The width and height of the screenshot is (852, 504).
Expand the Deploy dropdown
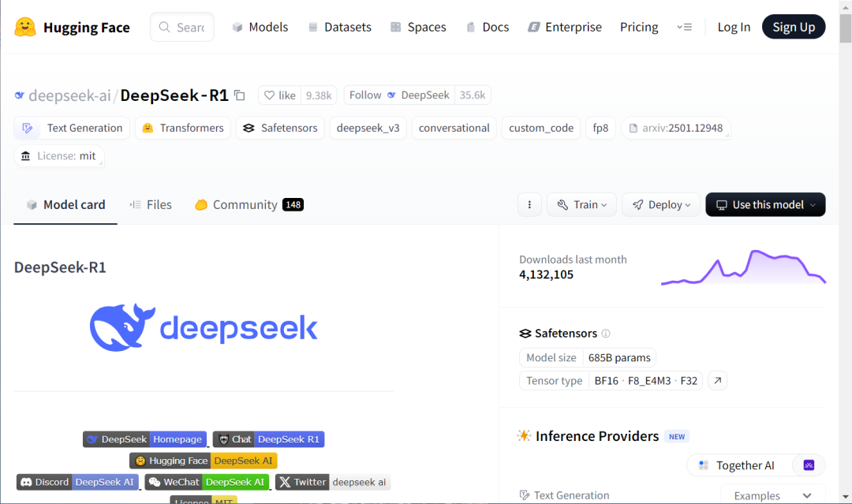pyautogui.click(x=661, y=205)
